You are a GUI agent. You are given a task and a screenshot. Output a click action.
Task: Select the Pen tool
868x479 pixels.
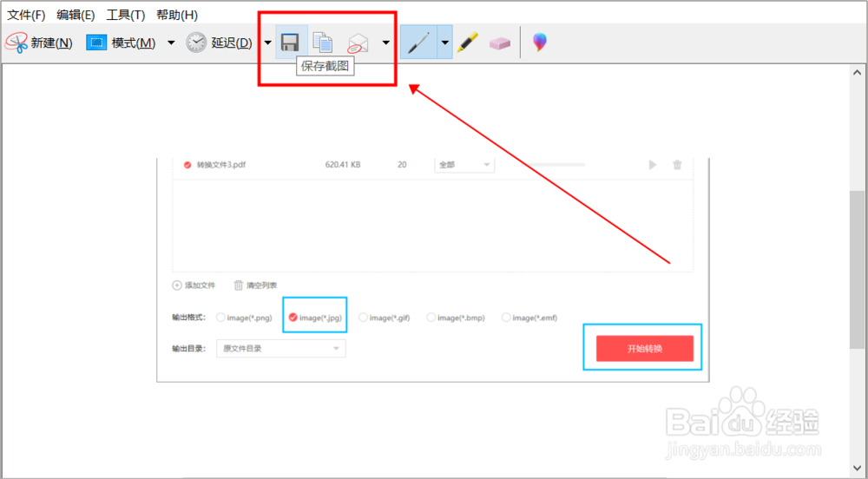(x=418, y=43)
